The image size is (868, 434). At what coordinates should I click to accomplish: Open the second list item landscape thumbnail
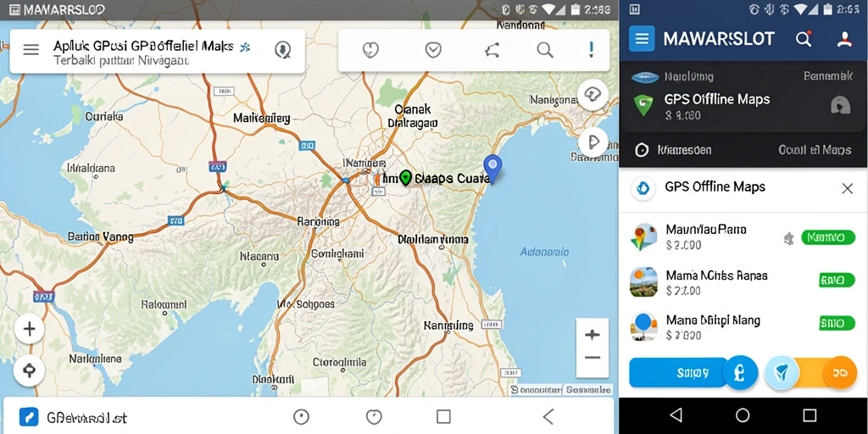644,281
